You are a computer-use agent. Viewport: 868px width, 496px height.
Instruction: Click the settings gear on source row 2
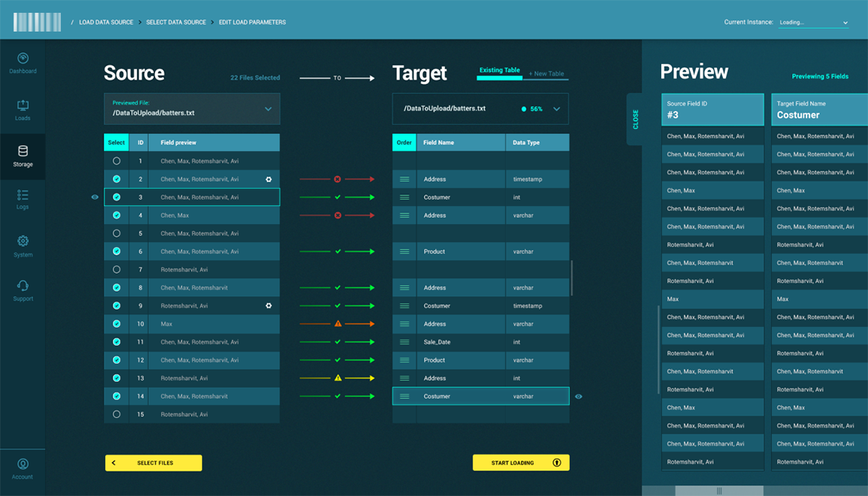coord(268,180)
